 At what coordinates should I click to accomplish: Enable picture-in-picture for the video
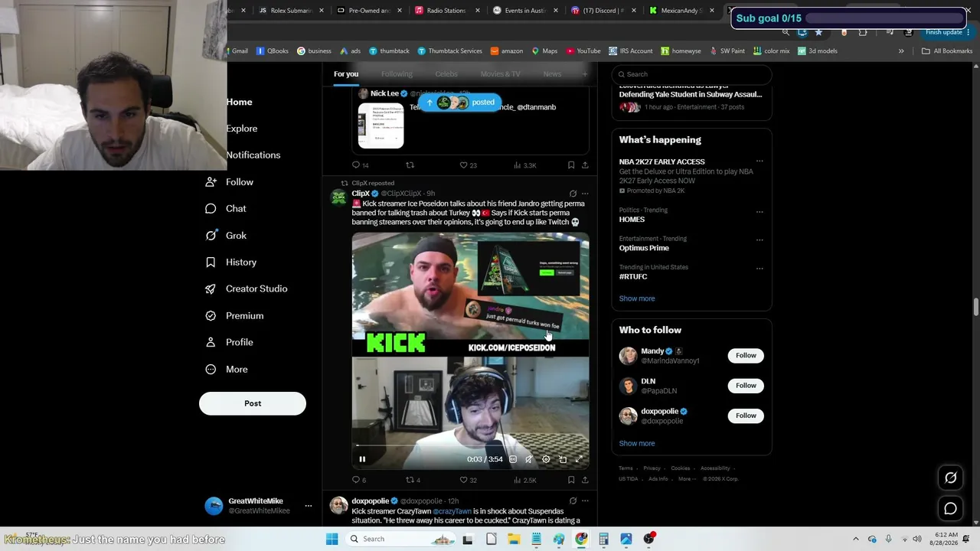pos(563,459)
